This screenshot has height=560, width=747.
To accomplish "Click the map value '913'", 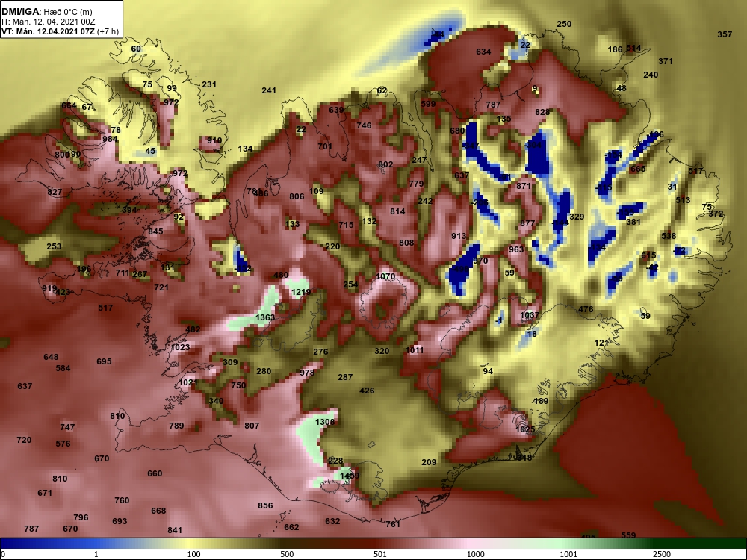I will pos(459,236).
